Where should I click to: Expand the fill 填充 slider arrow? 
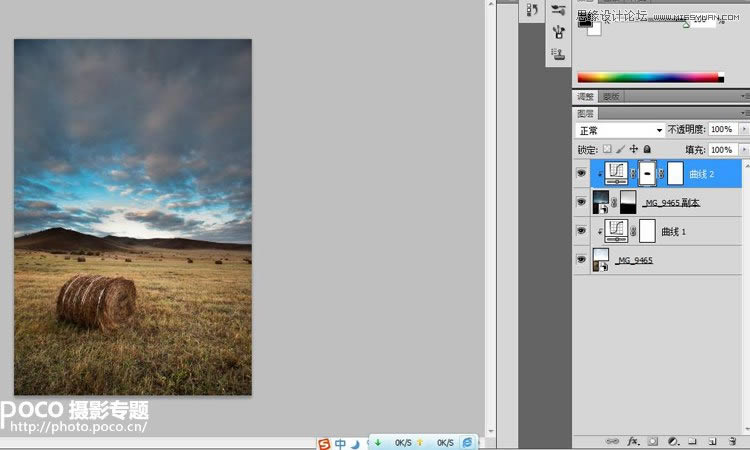click(744, 149)
